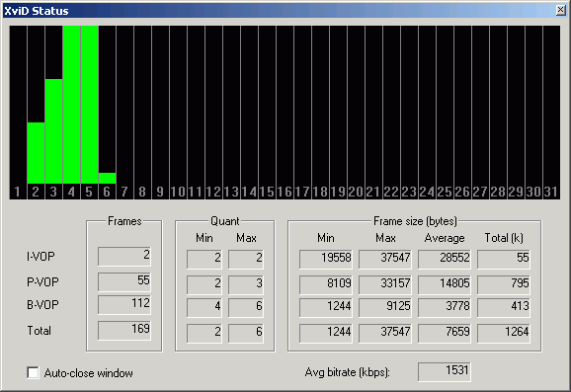Click B-VOP average frame size 3778
Image resolution: width=571 pixels, height=392 pixels.
[x=445, y=307]
